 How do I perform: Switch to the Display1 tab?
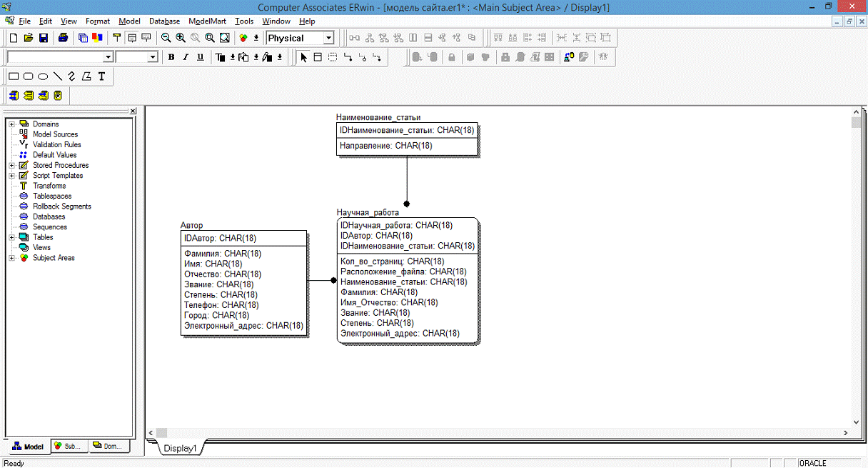click(x=178, y=449)
